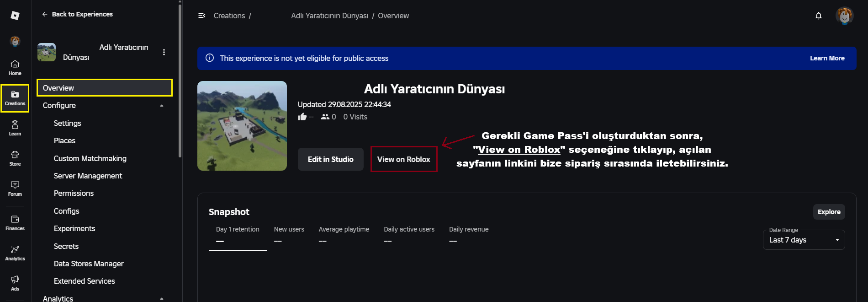
Task: Select the New users tab
Action: 289,235
